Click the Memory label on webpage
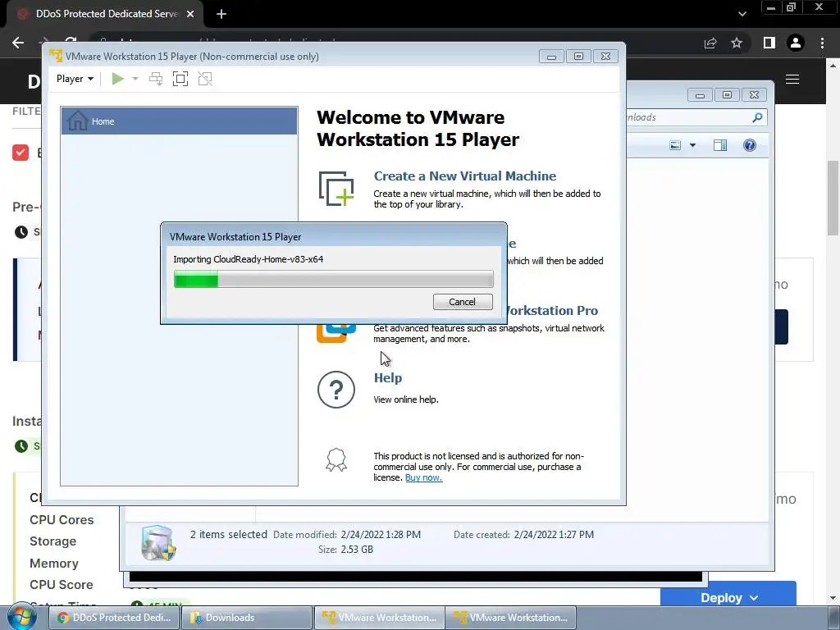 click(x=54, y=564)
